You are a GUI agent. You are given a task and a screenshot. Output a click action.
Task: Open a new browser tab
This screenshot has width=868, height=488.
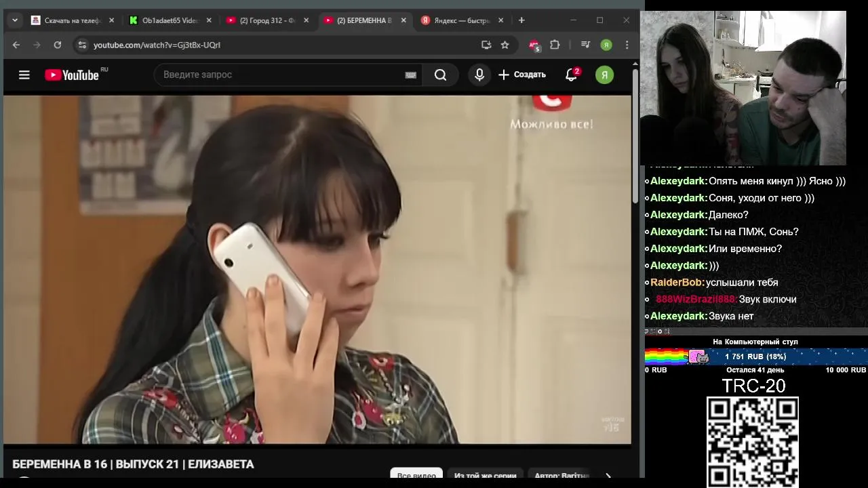pos(521,20)
